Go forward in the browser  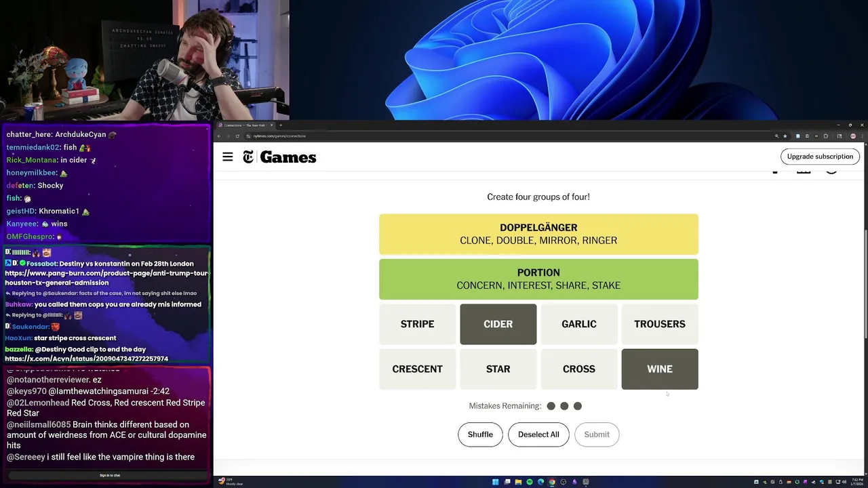[x=228, y=136]
